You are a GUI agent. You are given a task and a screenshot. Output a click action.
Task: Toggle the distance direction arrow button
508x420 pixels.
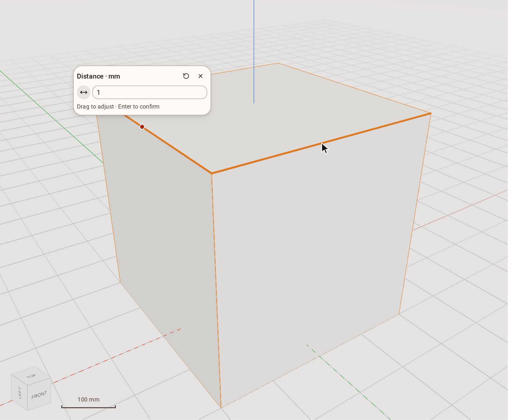[x=84, y=92]
